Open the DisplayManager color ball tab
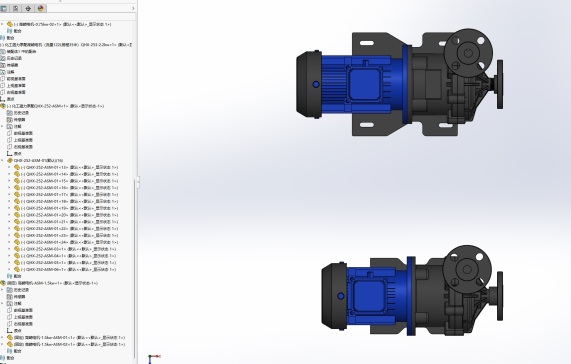This screenshot has height=364, width=571. point(40,8)
